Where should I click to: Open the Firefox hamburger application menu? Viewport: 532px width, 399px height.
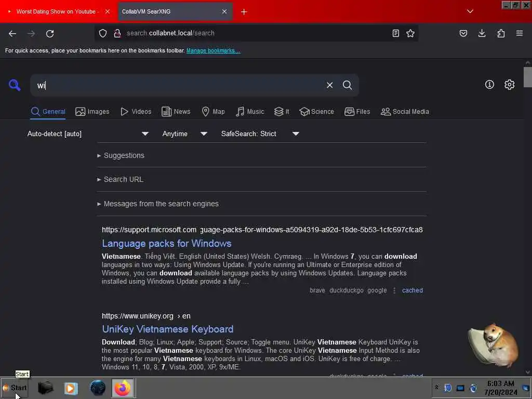[520, 33]
